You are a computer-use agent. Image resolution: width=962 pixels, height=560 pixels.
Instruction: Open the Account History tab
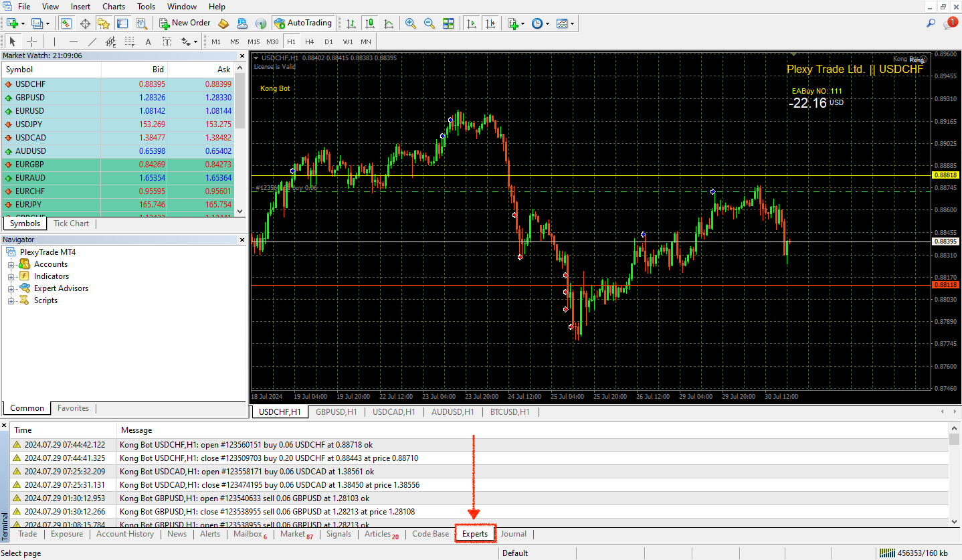click(x=125, y=534)
